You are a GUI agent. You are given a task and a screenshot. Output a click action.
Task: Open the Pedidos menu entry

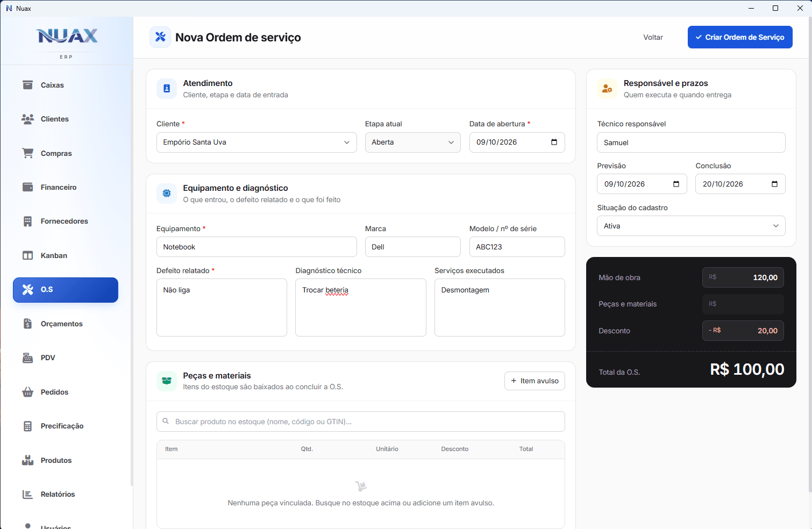click(x=66, y=392)
